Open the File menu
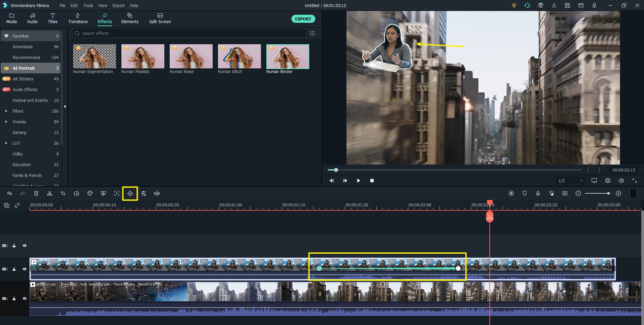Image resolution: width=644 pixels, height=325 pixels. [x=62, y=5]
